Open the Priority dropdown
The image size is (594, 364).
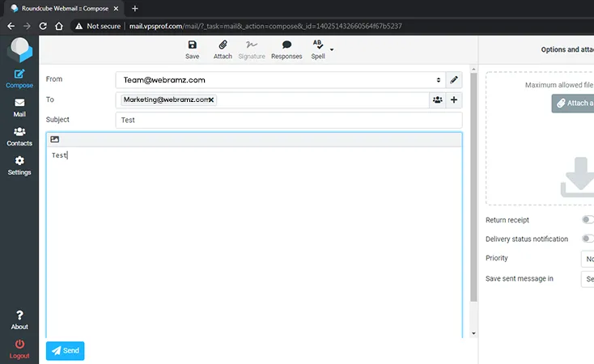click(588, 259)
